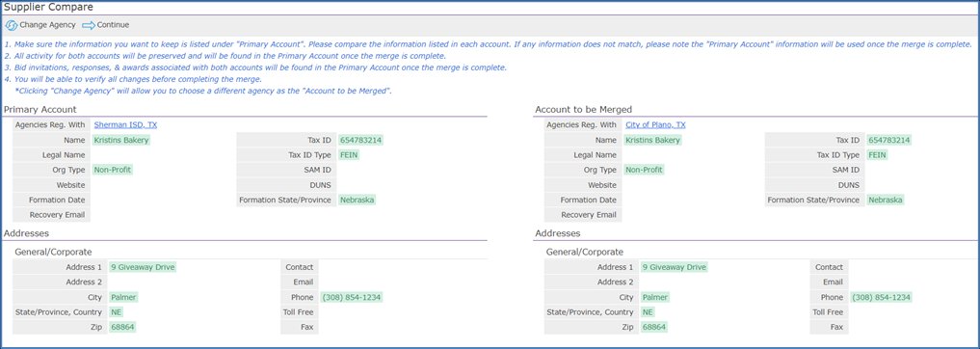Open the Sherman ISD, TX agency link
The width and height of the screenshot is (980, 349).
(x=125, y=125)
